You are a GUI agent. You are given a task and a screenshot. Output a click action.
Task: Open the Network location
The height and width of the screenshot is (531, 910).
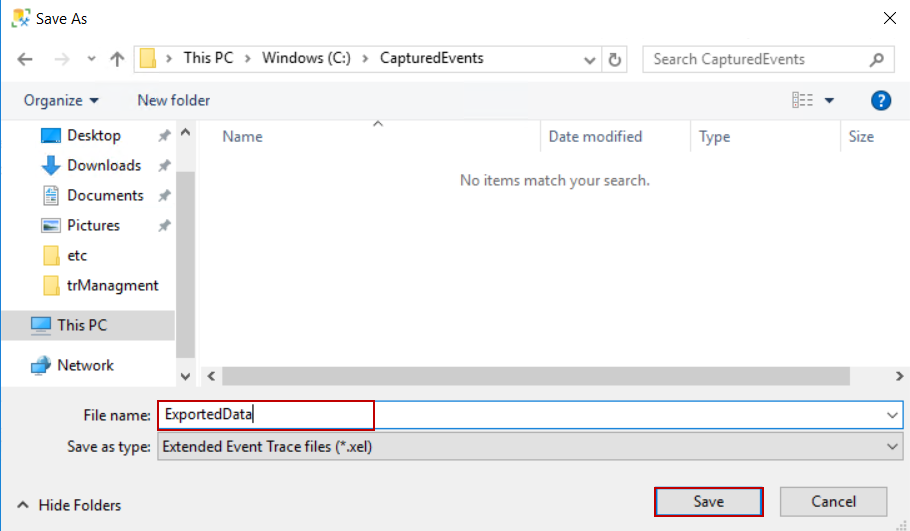85,365
